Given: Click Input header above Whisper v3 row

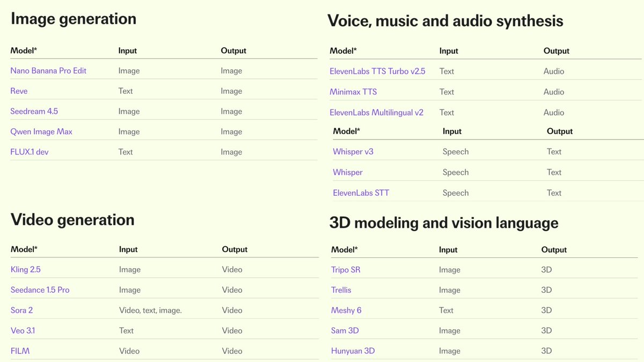Looking at the screenshot, I should (452, 131).
